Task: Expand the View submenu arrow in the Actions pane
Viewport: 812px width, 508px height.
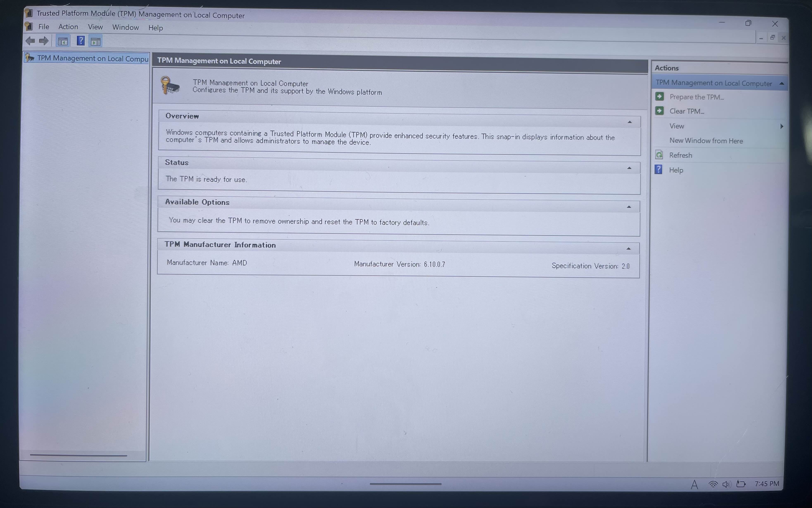Action: (782, 126)
